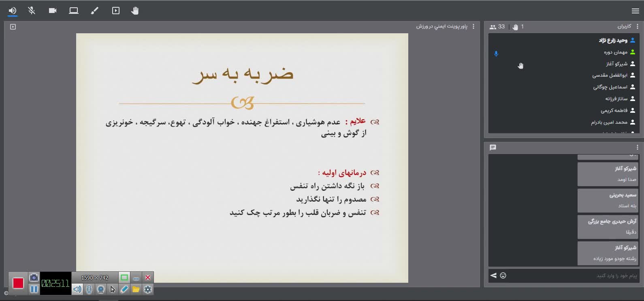Click the raised hand indicator in users list
This screenshot has height=301, width=644.
pyautogui.click(x=520, y=66)
